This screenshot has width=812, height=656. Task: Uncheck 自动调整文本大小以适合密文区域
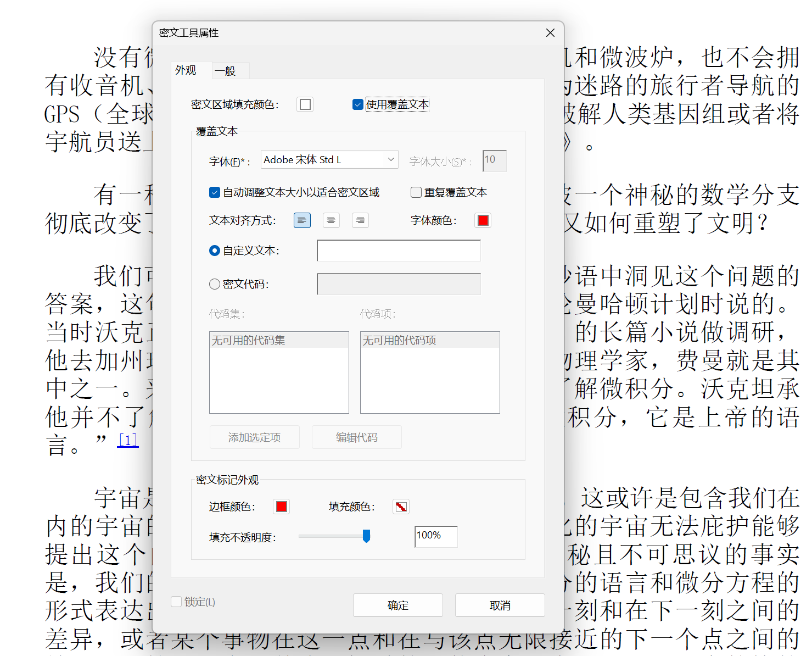coord(215,192)
